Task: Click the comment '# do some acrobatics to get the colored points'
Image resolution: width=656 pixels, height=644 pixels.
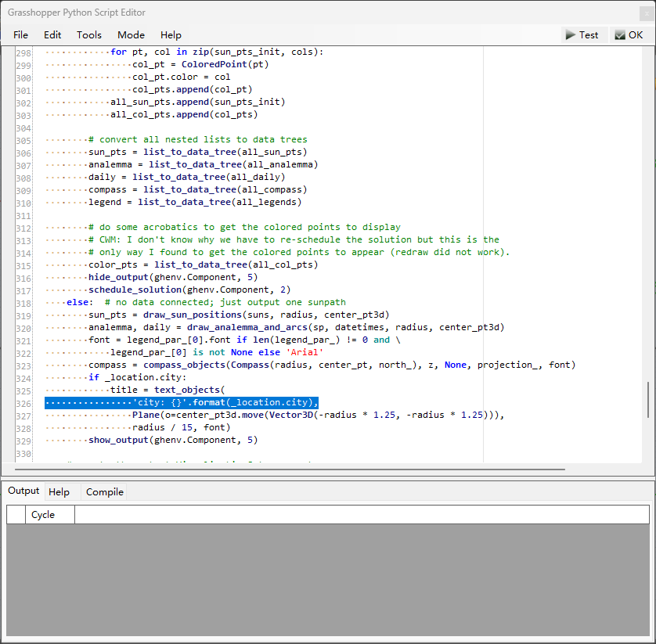Action: (x=244, y=228)
